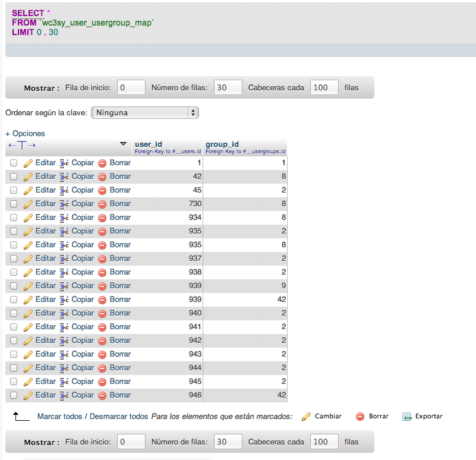Image resolution: width=476 pixels, height=460 pixels.
Task: Check the box for user_id 42 row
Action: (x=14, y=177)
